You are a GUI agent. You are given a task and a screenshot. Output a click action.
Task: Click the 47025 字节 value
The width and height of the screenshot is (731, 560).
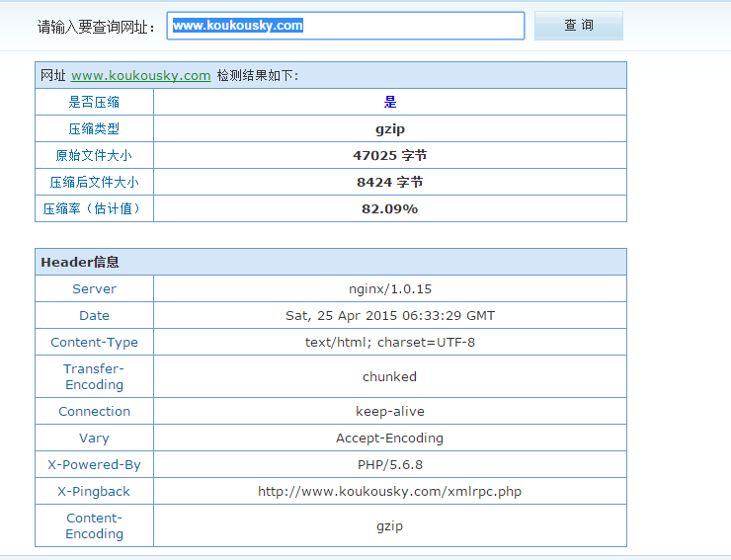(x=390, y=155)
